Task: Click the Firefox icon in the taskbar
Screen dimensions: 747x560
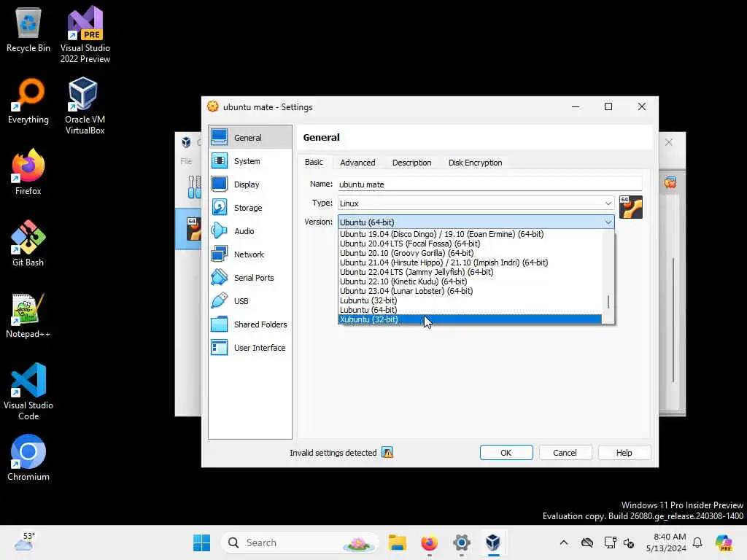Action: [429, 542]
